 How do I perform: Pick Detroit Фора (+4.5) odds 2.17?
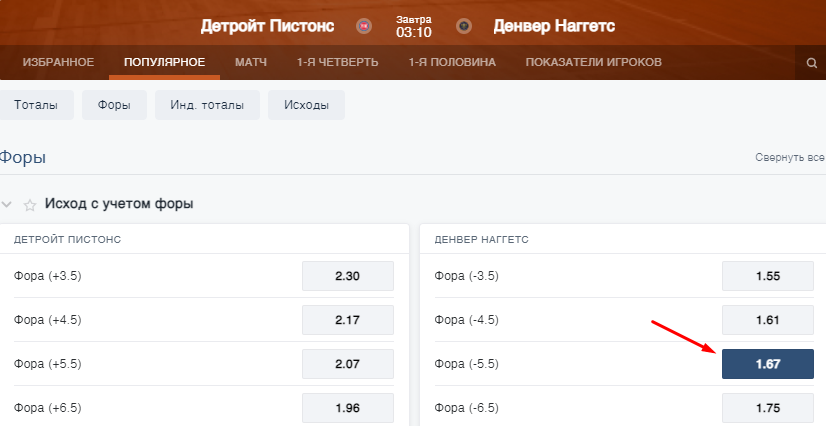[x=348, y=320]
